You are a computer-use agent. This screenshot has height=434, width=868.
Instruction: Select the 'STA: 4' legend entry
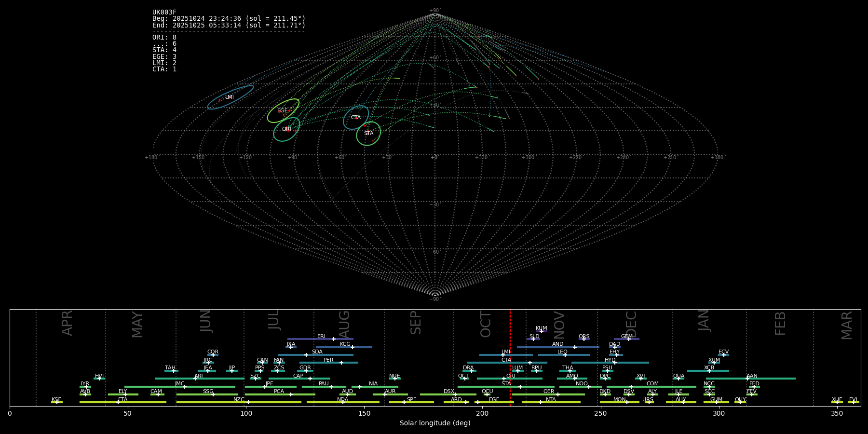(x=164, y=50)
